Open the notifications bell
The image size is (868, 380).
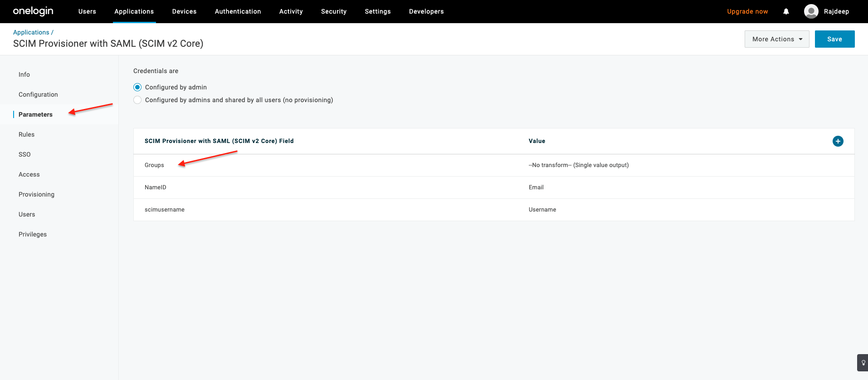pos(786,11)
